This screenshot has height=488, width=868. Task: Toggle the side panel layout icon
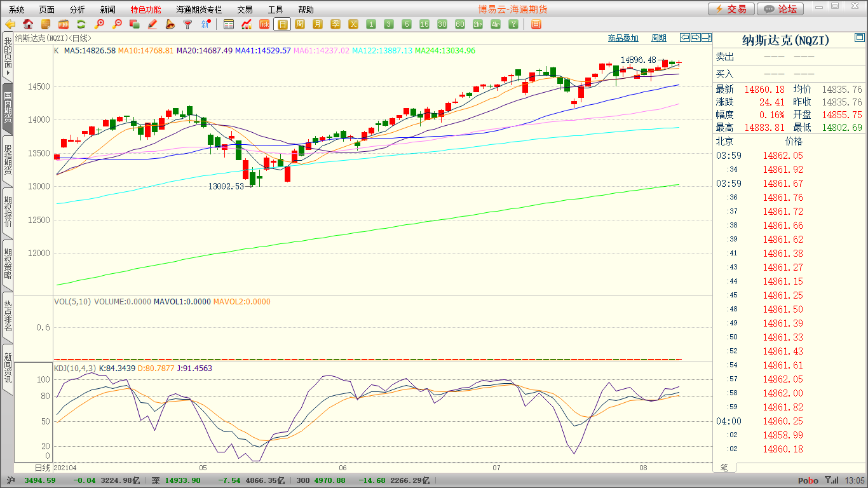706,37
